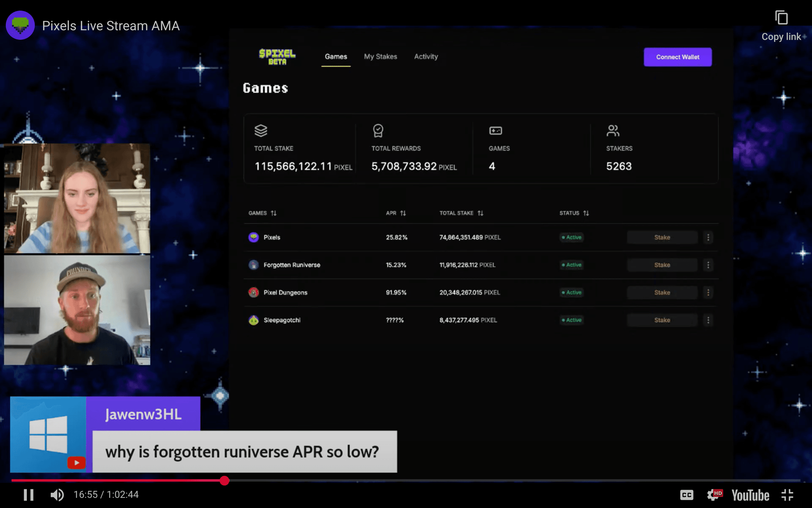Open the Activity tab
The image size is (812, 508).
tap(426, 57)
